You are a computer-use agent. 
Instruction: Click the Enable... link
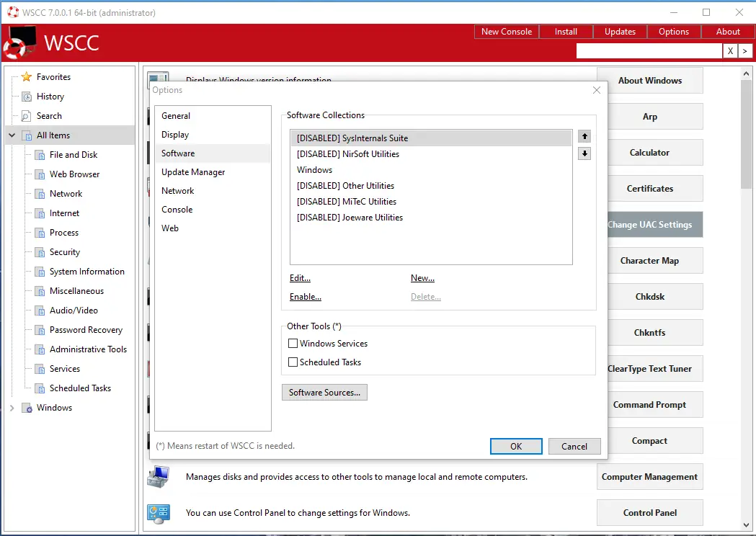coord(305,297)
